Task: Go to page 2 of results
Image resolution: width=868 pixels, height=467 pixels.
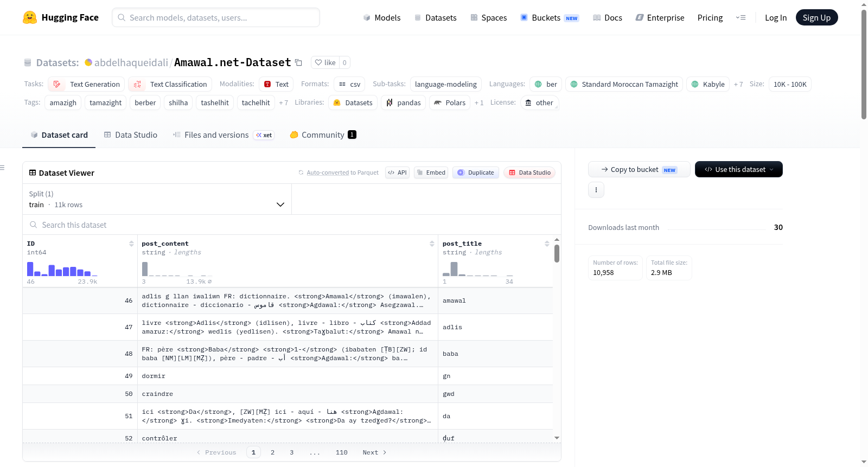Action: [x=272, y=452]
